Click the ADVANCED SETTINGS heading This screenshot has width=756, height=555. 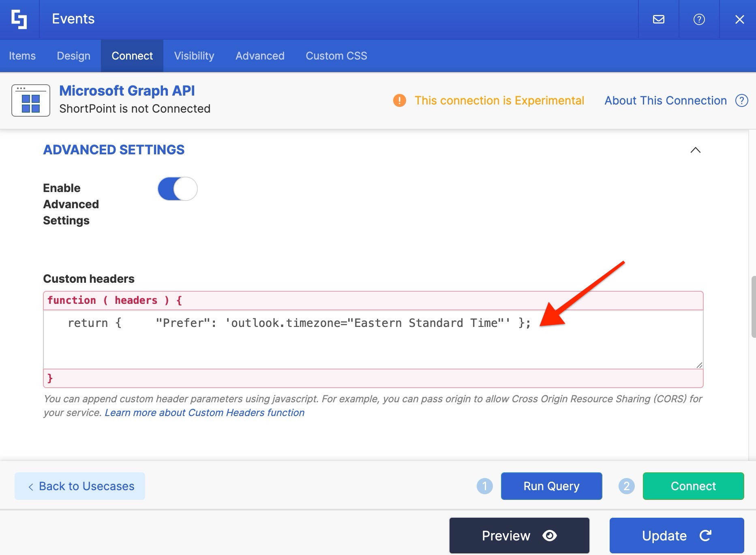(114, 150)
